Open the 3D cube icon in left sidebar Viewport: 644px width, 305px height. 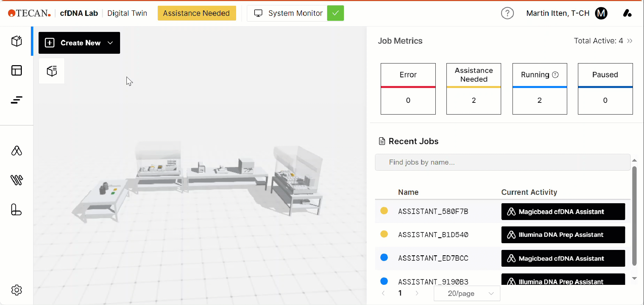[16, 41]
